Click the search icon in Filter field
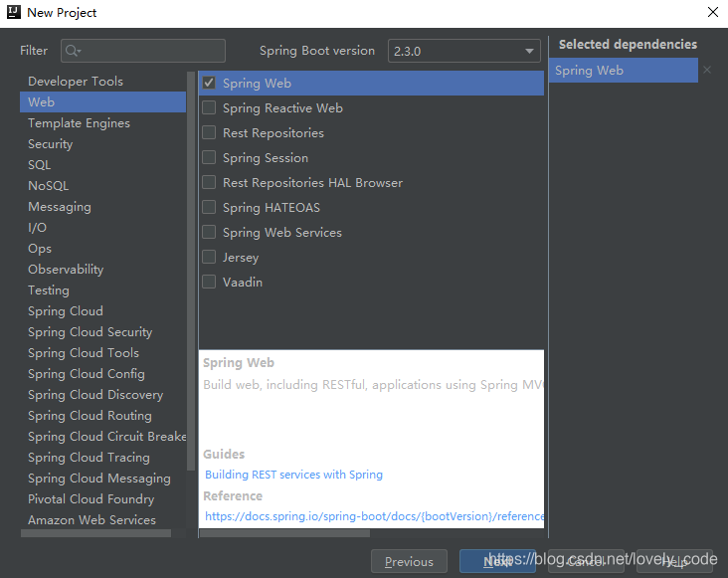Screen dimensions: 728x578 pyautogui.click(x=73, y=51)
